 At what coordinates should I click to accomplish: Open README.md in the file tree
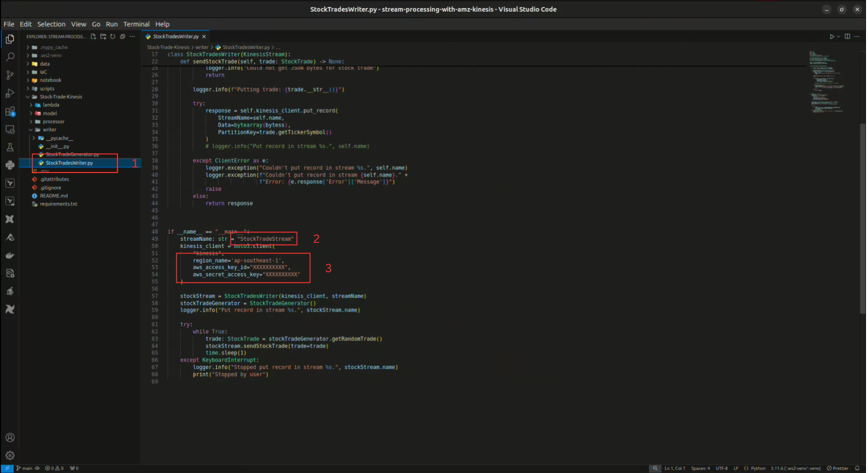(x=54, y=196)
